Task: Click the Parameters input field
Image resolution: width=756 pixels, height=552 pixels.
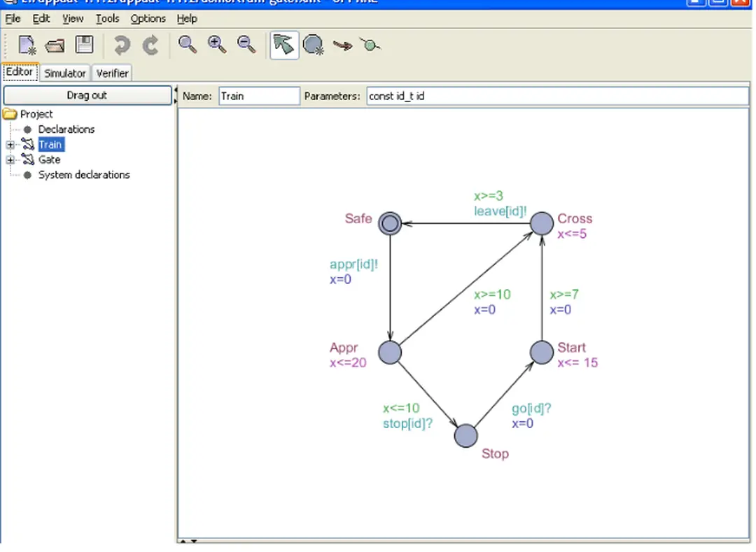Action: pos(557,96)
